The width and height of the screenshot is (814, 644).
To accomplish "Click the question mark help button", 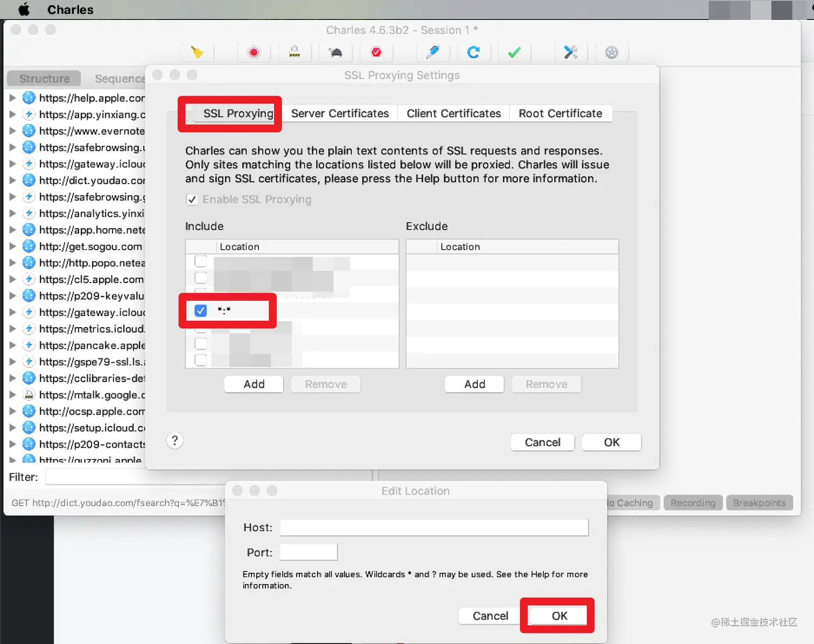I will [174, 441].
